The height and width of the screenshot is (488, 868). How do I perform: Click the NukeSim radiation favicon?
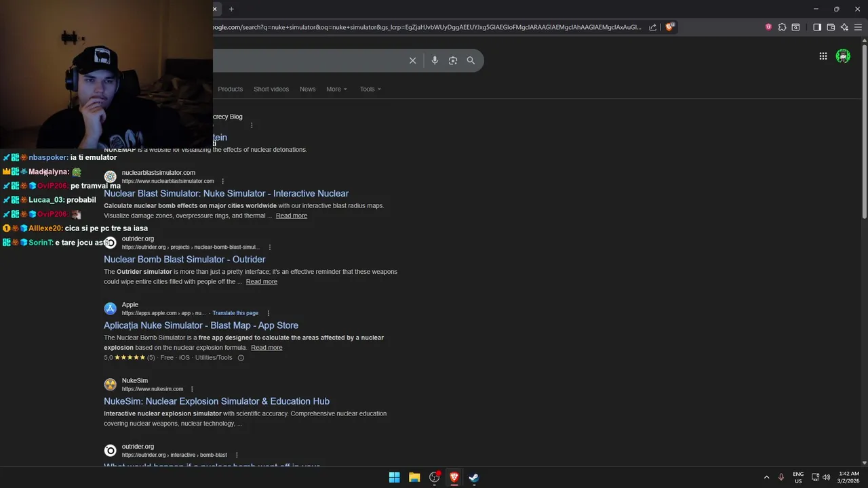(x=110, y=384)
